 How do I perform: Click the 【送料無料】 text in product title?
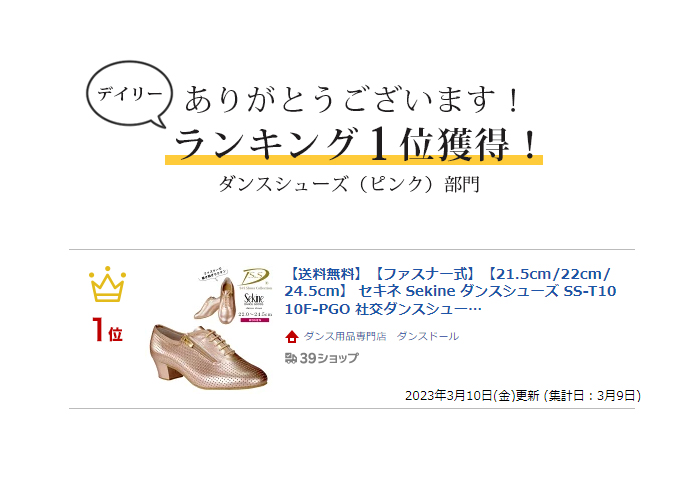[325, 274]
